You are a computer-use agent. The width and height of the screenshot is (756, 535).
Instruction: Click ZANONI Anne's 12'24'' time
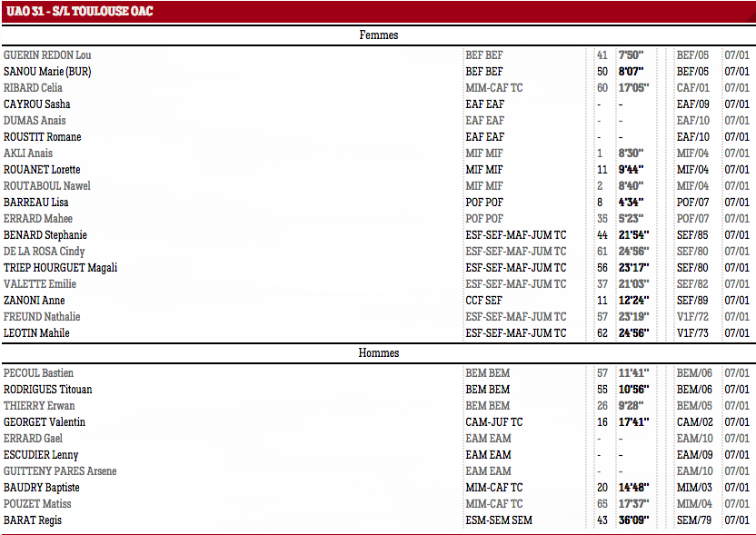pyautogui.click(x=634, y=302)
